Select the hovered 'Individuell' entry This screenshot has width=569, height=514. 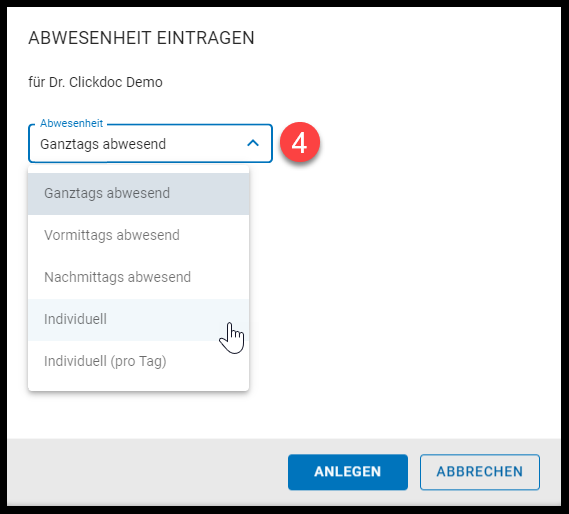[x=138, y=319]
